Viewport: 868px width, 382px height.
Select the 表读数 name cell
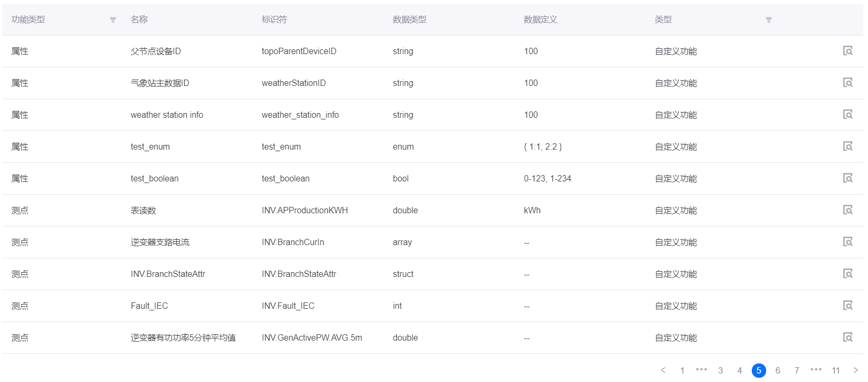[x=143, y=210]
